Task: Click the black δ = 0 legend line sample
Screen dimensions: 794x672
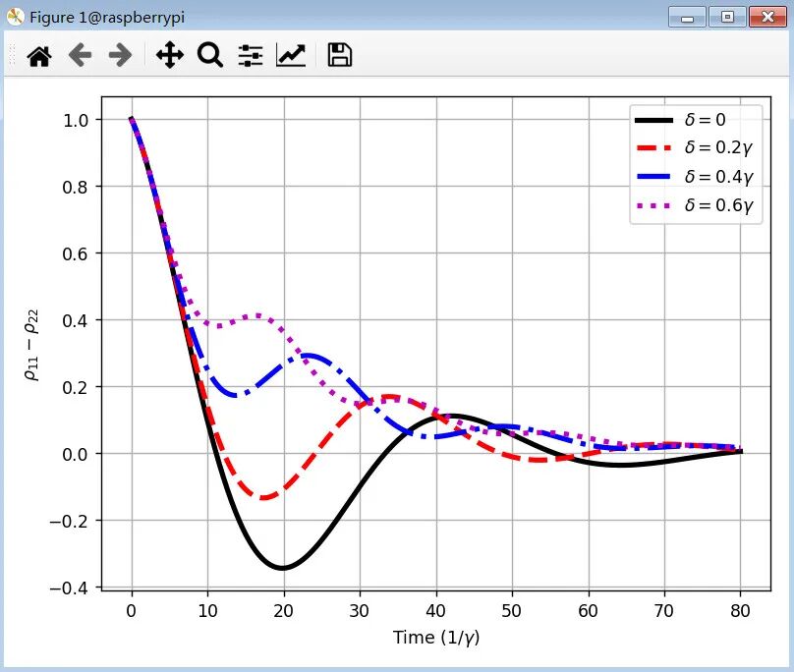Action: click(x=653, y=120)
